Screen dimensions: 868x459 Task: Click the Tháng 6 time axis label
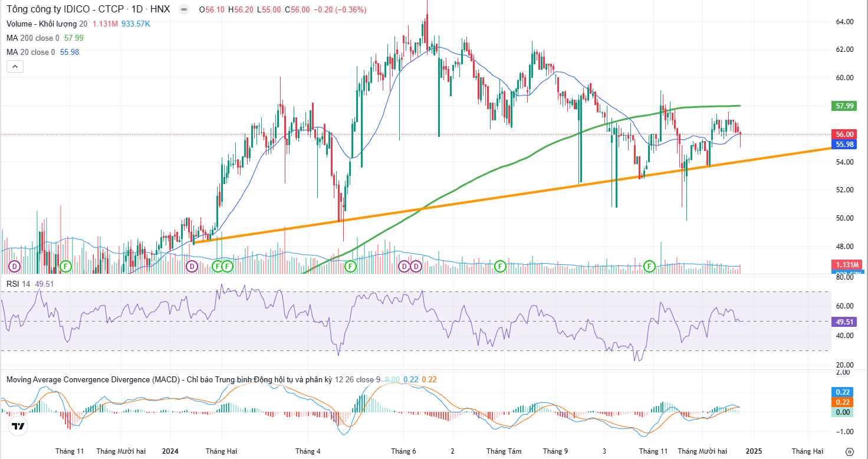(x=403, y=451)
